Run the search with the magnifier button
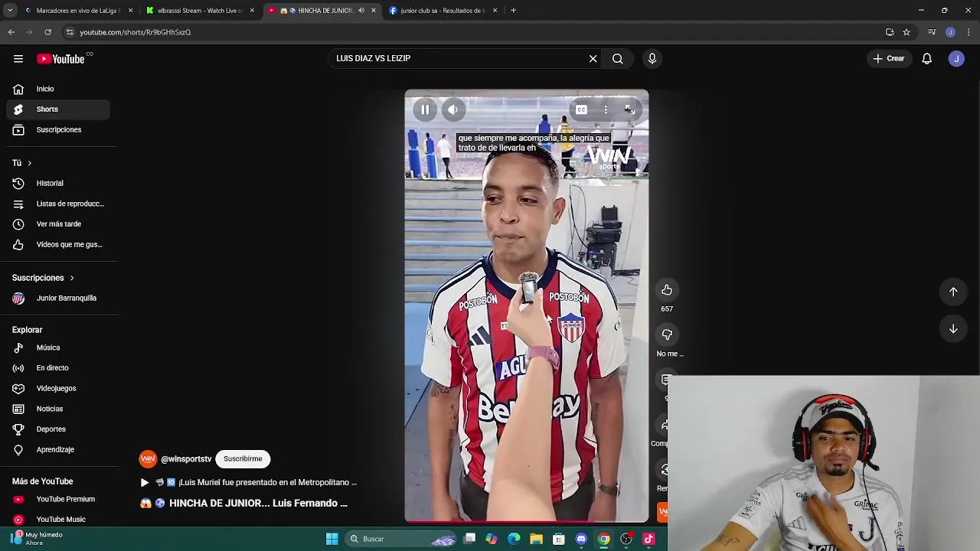980x551 pixels. 618,59
